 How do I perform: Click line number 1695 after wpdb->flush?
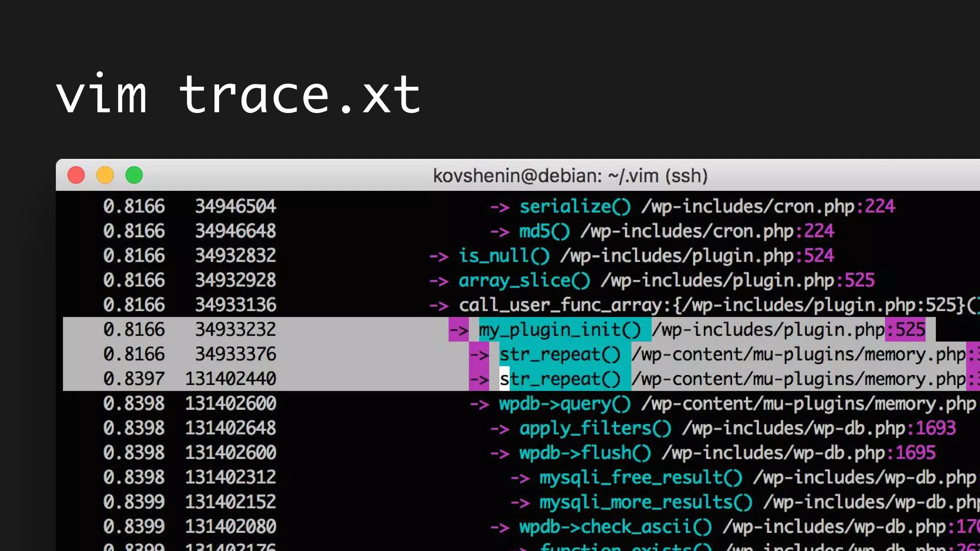915,453
